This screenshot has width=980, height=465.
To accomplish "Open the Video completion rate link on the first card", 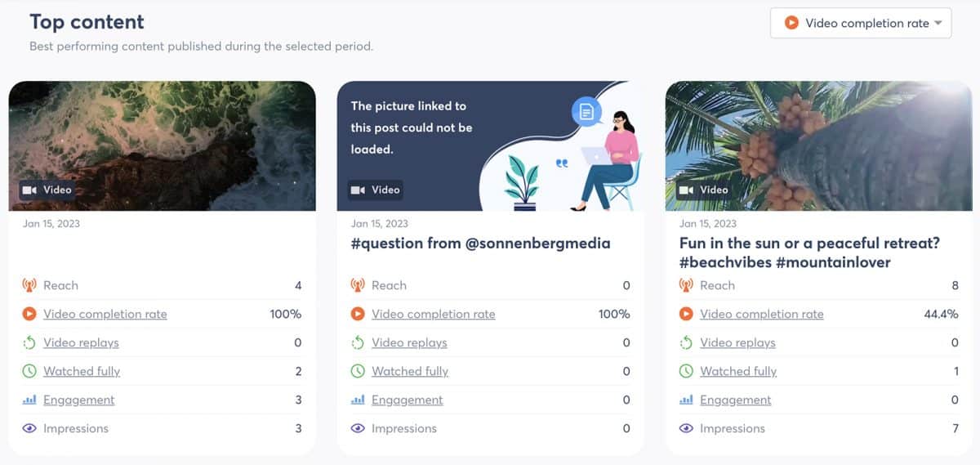I will click(105, 314).
